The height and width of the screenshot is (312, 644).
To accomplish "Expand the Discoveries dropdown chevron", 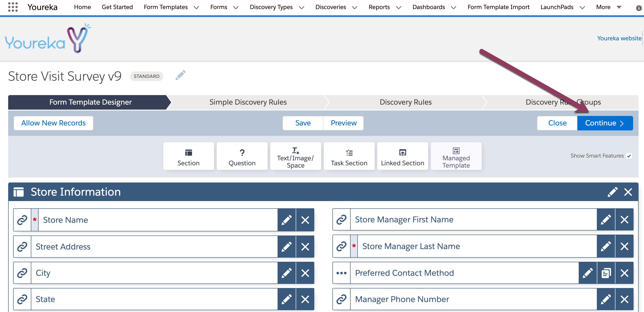I will click(x=354, y=7).
